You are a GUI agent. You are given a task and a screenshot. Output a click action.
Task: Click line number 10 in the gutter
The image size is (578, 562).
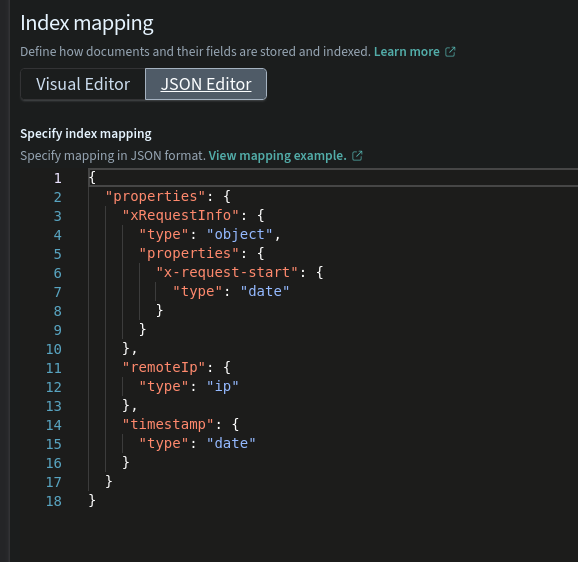tap(54, 349)
